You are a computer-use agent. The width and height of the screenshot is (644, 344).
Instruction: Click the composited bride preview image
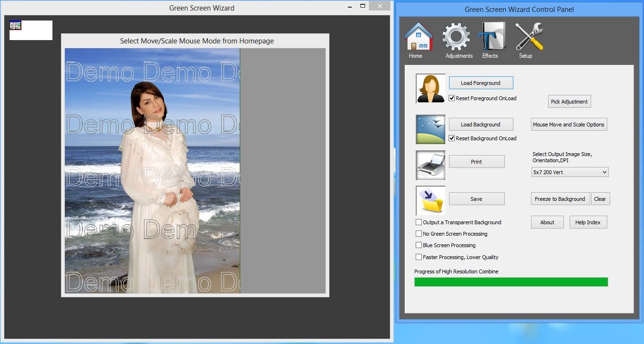pos(152,170)
